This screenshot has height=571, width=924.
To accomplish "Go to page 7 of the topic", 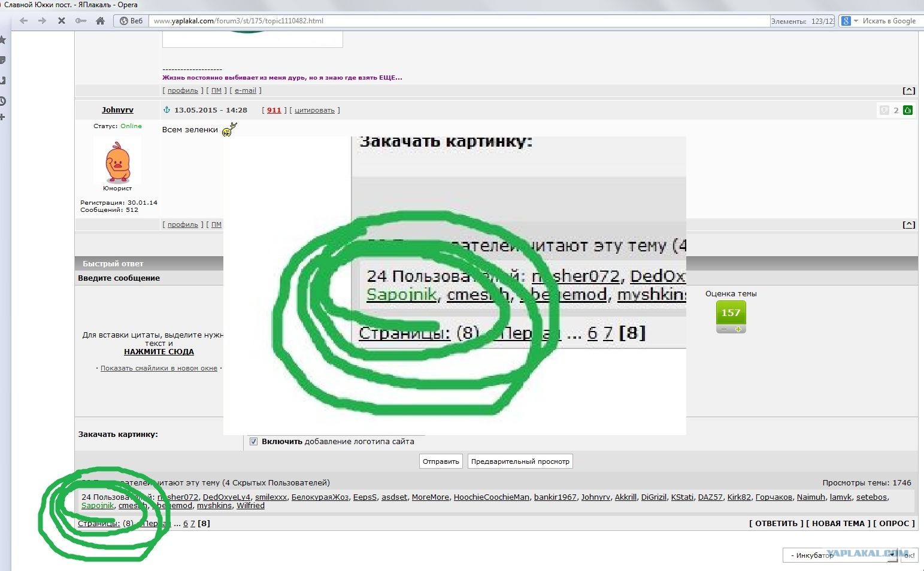I will (x=193, y=524).
